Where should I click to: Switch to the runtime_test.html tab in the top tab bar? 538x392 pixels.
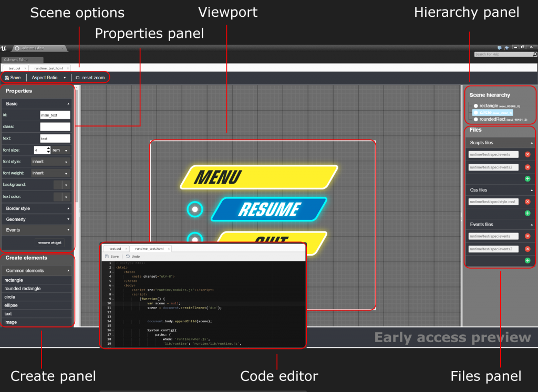[48, 68]
